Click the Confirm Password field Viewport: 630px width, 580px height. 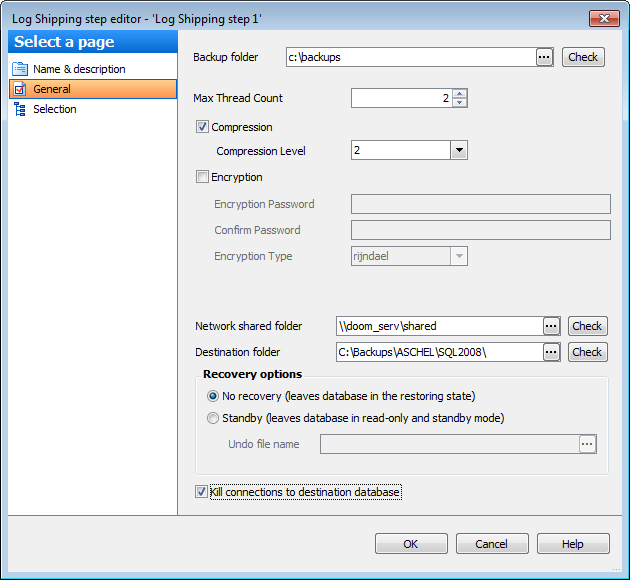pos(481,230)
